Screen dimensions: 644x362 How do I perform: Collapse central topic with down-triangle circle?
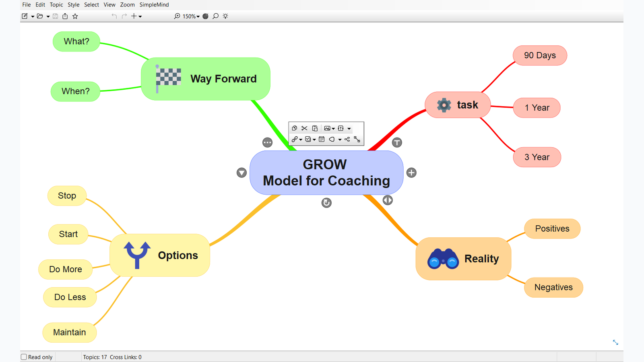pyautogui.click(x=242, y=173)
